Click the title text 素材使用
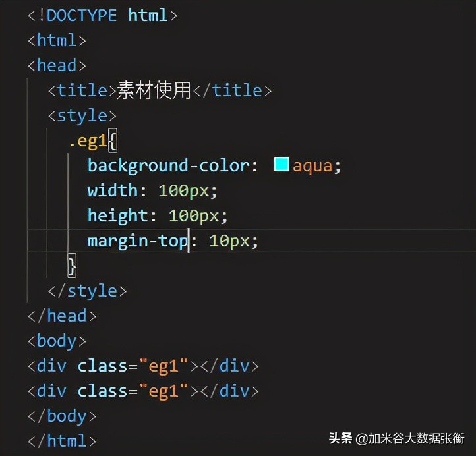476x456 pixels. pyautogui.click(x=154, y=90)
